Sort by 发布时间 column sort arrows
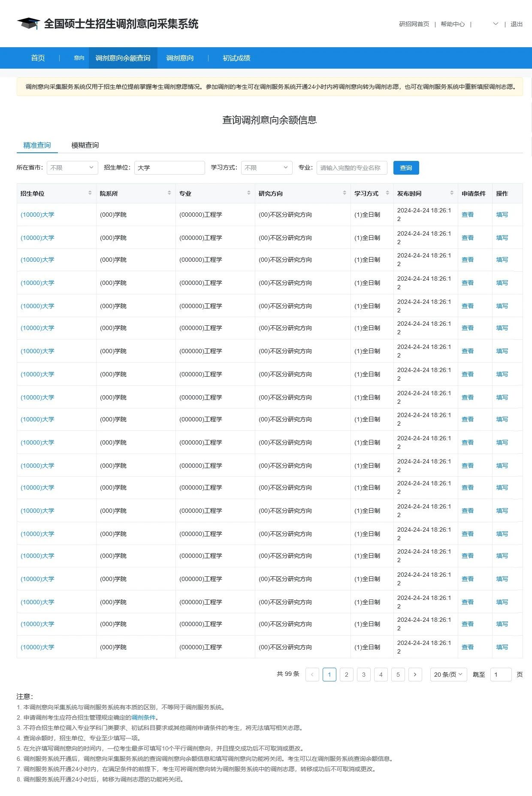This screenshot has height=796, width=532. (451, 193)
